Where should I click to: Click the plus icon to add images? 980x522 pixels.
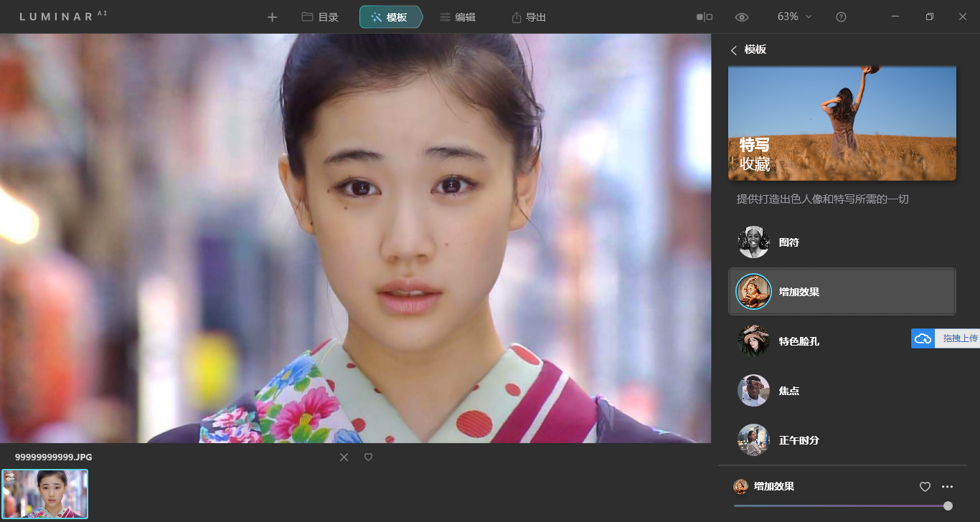pos(272,17)
